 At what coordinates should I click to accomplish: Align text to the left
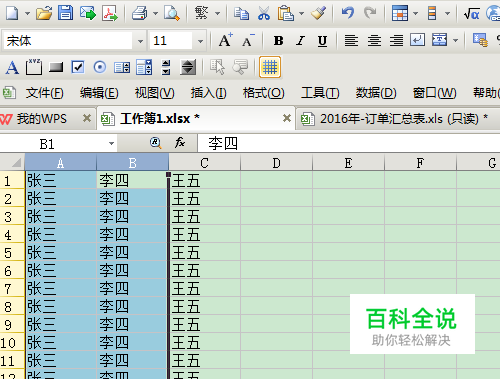pos(351,41)
